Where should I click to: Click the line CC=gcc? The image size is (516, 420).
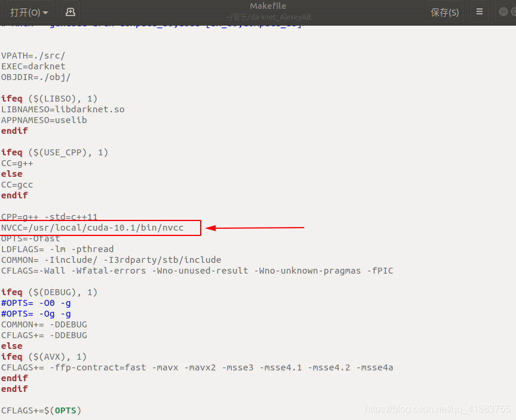coord(17,185)
